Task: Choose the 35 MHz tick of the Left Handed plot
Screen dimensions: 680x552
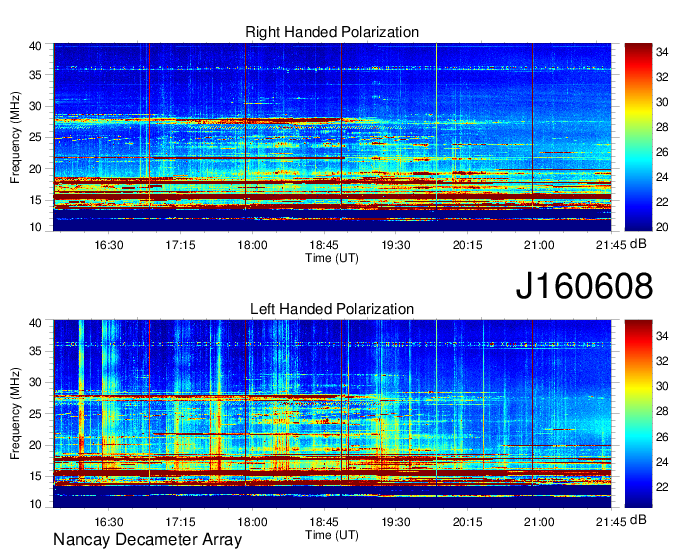Action: (35, 351)
